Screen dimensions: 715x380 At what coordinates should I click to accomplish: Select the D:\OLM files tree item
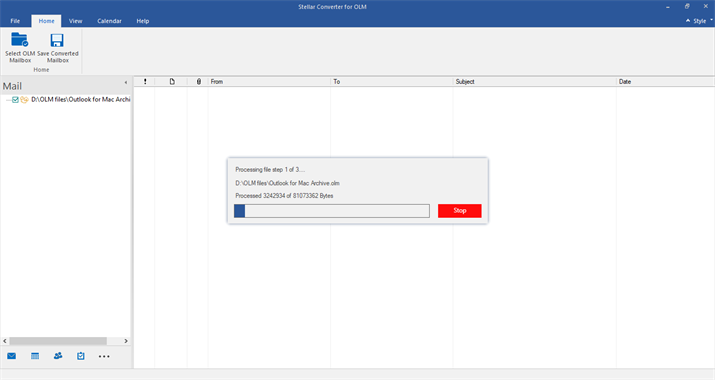point(80,99)
